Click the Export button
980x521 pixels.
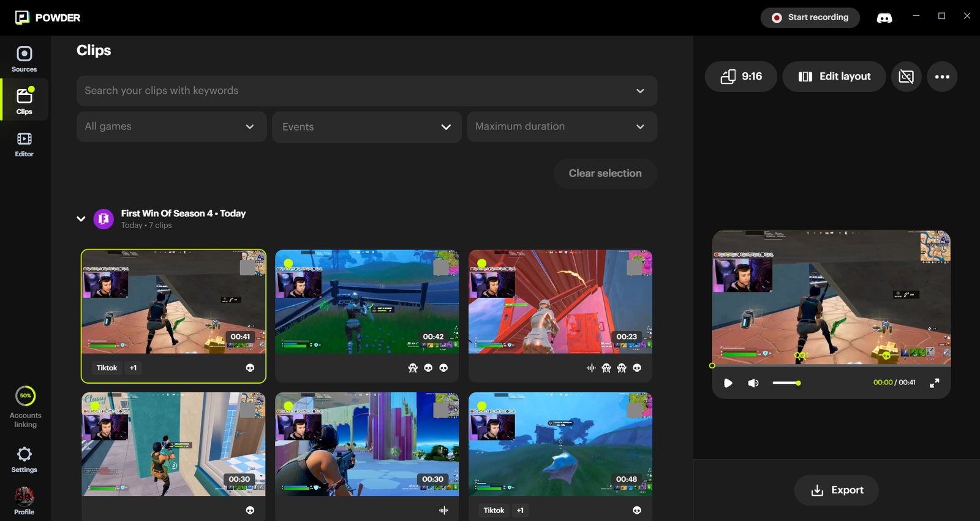pyautogui.click(x=837, y=490)
